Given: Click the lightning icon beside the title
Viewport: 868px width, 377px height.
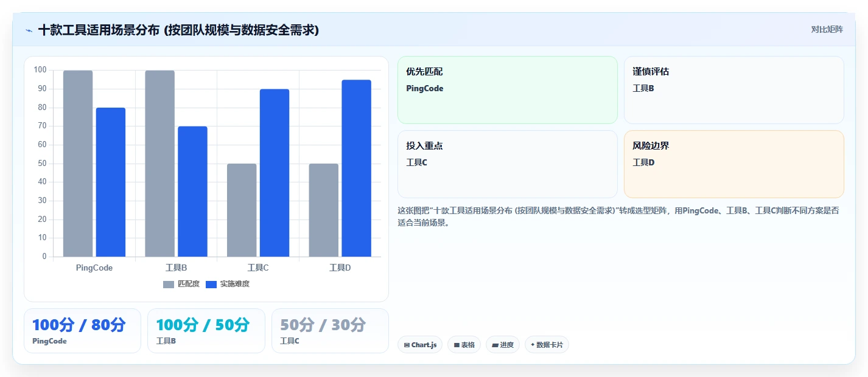Looking at the screenshot, I should 29,30.
